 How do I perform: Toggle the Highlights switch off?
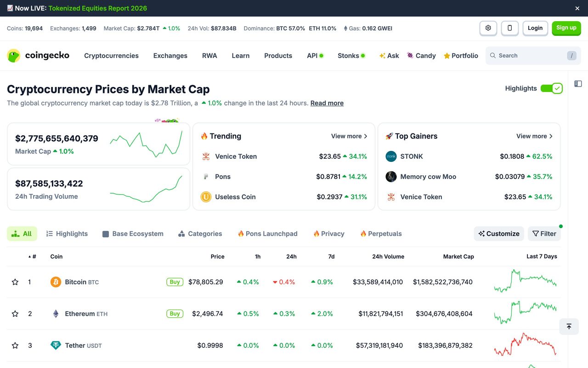pyautogui.click(x=551, y=88)
